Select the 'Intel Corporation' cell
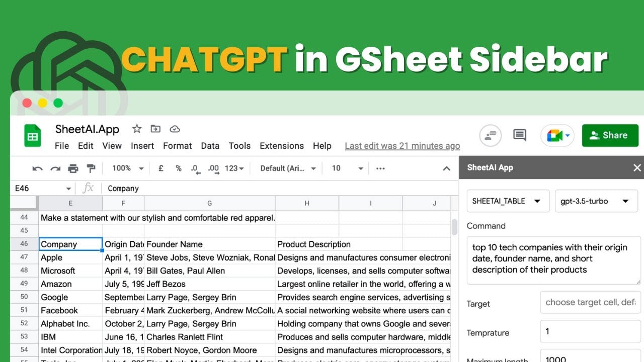 (x=70, y=350)
